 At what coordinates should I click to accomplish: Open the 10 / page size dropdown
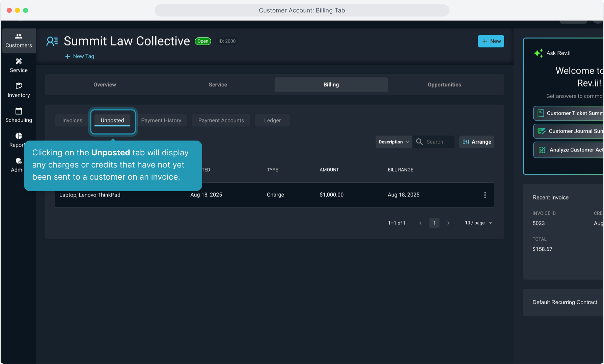click(478, 223)
